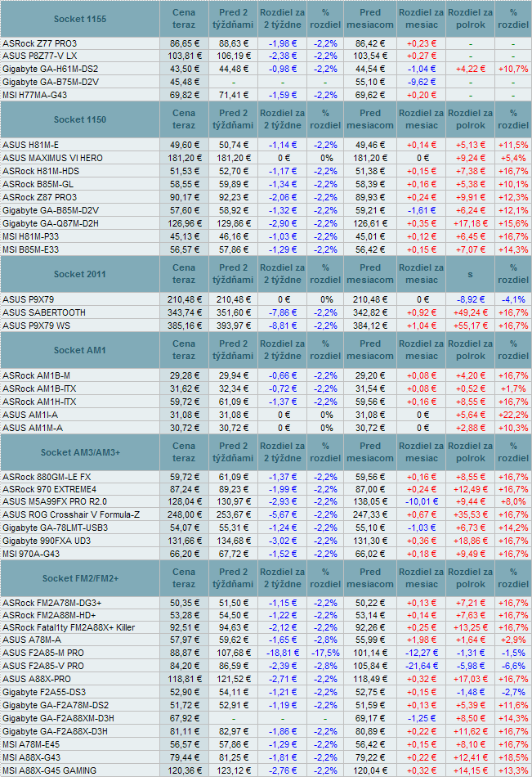Screen dimensions: 532x777
Task: Click MSI A88X-G43 percent value +18,5%
Action: [513, 757]
